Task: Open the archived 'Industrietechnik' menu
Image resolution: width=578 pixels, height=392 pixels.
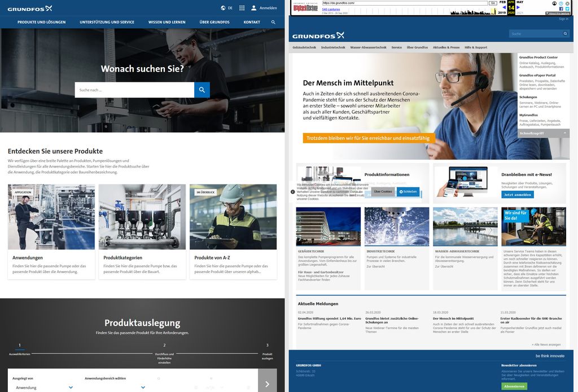Action: pos(333,47)
